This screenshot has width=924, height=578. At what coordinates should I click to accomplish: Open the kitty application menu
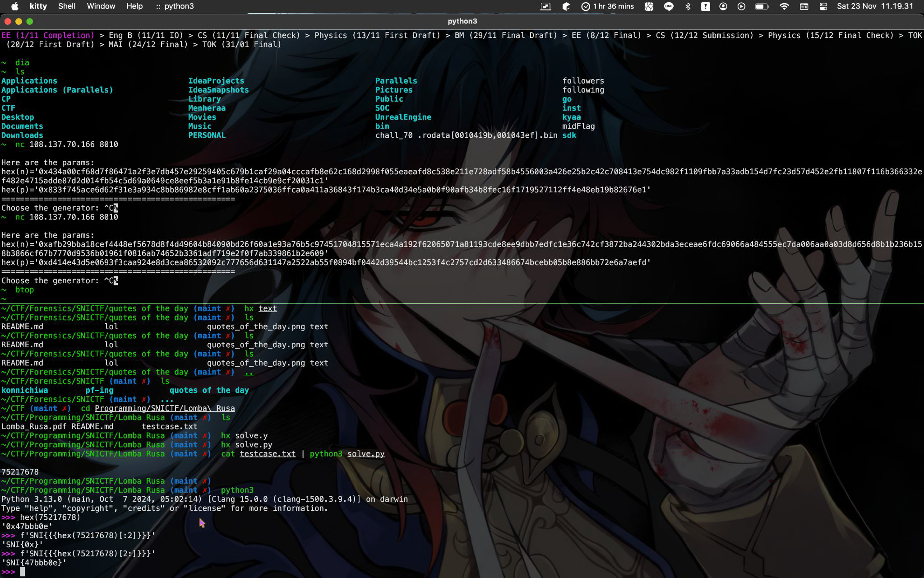click(38, 6)
